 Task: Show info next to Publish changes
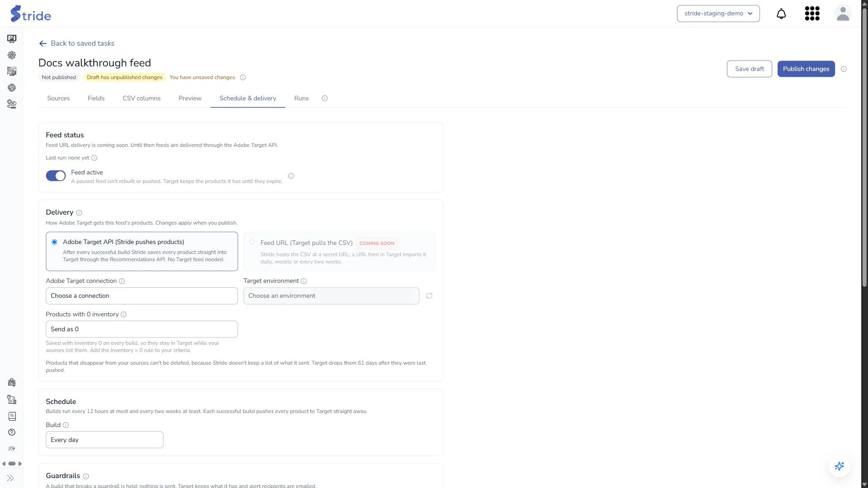point(844,69)
